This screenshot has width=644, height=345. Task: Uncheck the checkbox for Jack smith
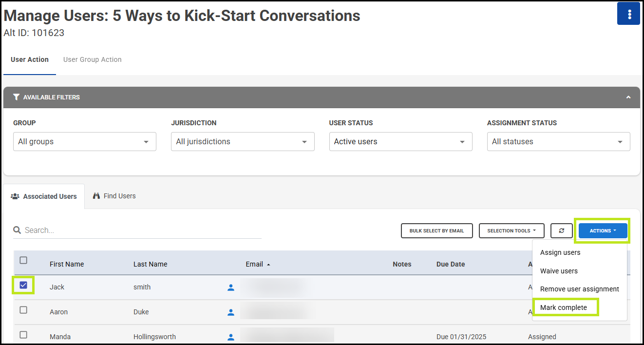point(23,285)
